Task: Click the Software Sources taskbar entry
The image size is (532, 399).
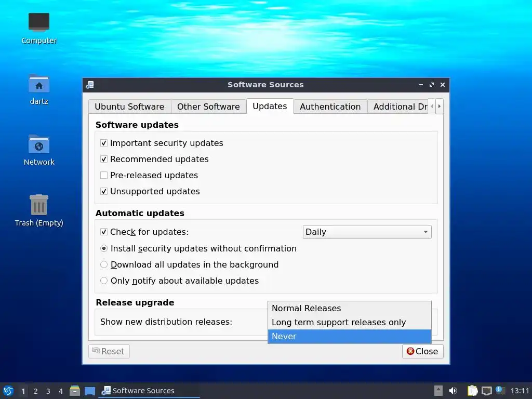Action: 149,391
